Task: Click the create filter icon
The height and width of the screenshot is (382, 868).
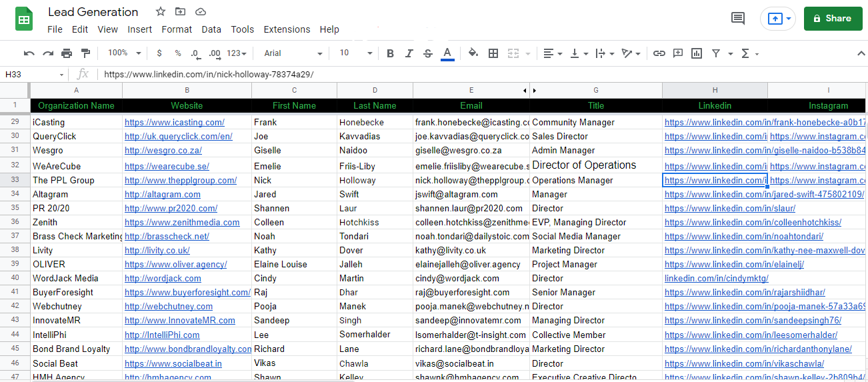Action: point(716,53)
